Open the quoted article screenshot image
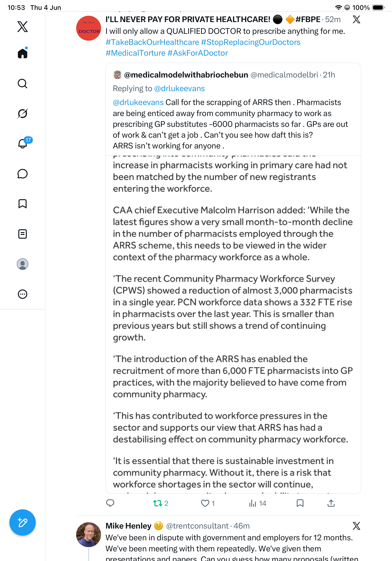 [x=233, y=324]
